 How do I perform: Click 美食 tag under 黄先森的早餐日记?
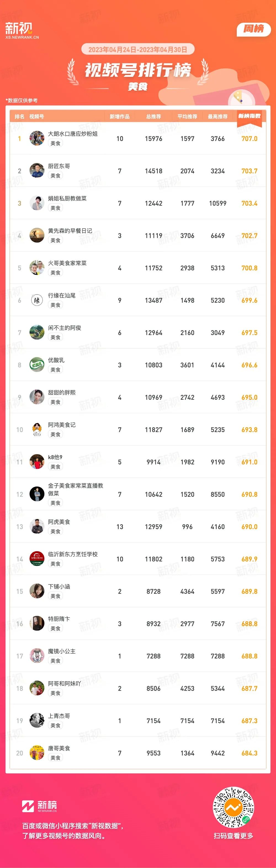55,240
